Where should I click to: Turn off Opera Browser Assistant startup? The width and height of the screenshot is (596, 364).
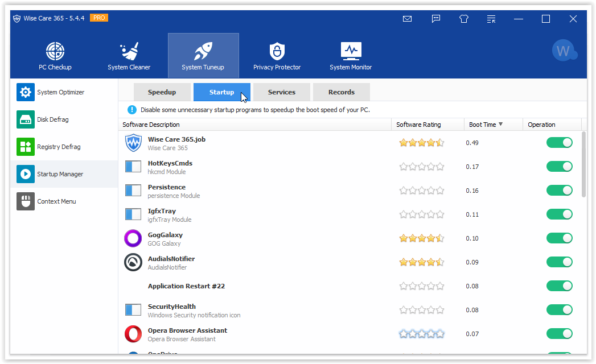[560, 334]
